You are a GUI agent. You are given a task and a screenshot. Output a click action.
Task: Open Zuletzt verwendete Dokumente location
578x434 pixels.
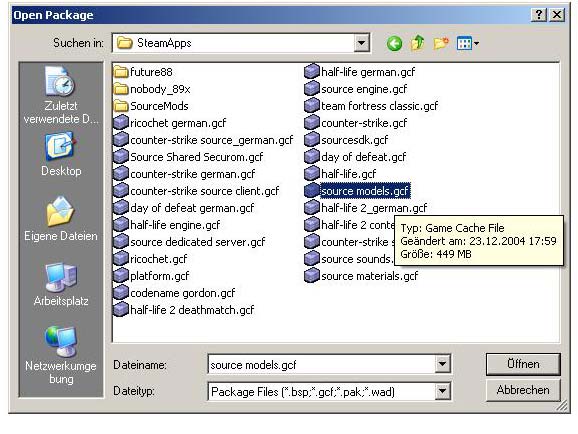(61, 96)
